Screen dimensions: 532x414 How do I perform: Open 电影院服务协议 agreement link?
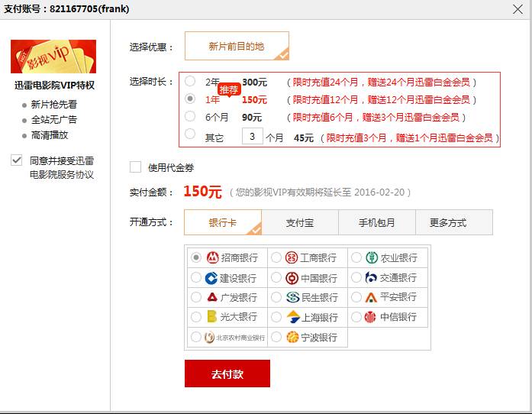pyautogui.click(x=61, y=175)
